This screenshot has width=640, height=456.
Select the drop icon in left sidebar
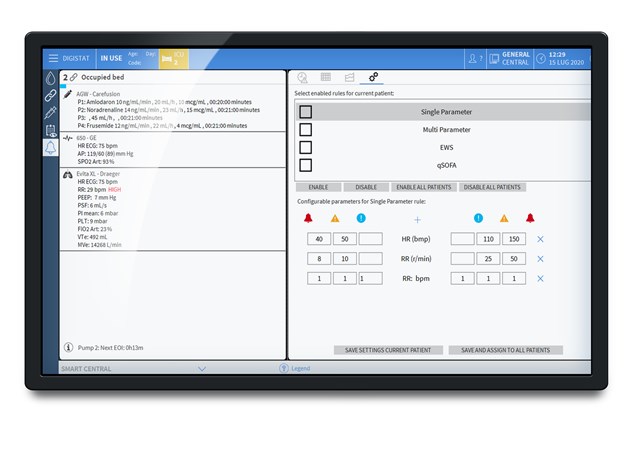(50, 77)
